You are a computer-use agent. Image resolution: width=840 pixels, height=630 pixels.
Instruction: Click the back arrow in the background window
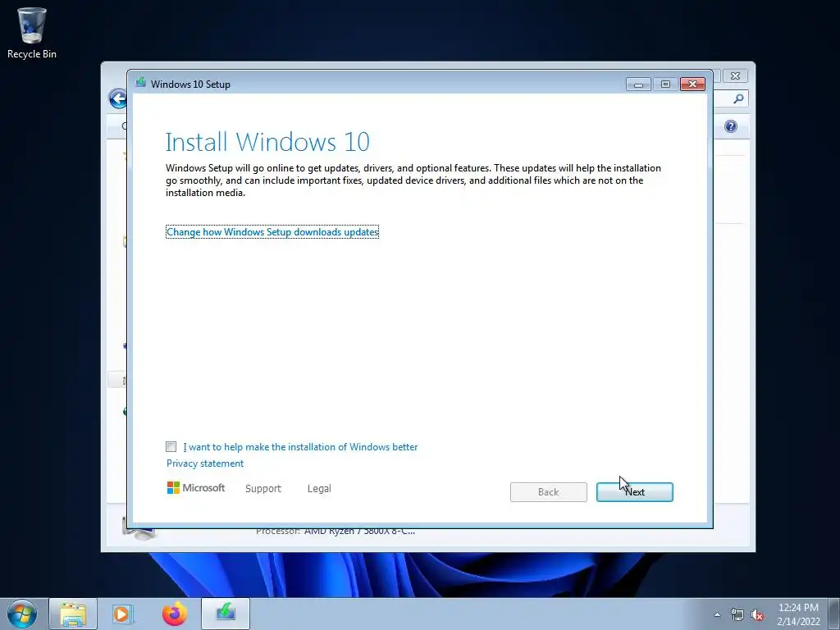(117, 98)
